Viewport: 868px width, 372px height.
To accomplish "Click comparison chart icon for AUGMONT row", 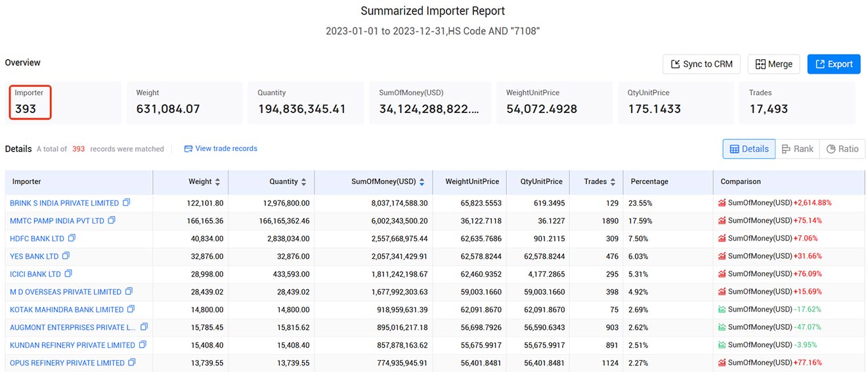I will [x=722, y=327].
